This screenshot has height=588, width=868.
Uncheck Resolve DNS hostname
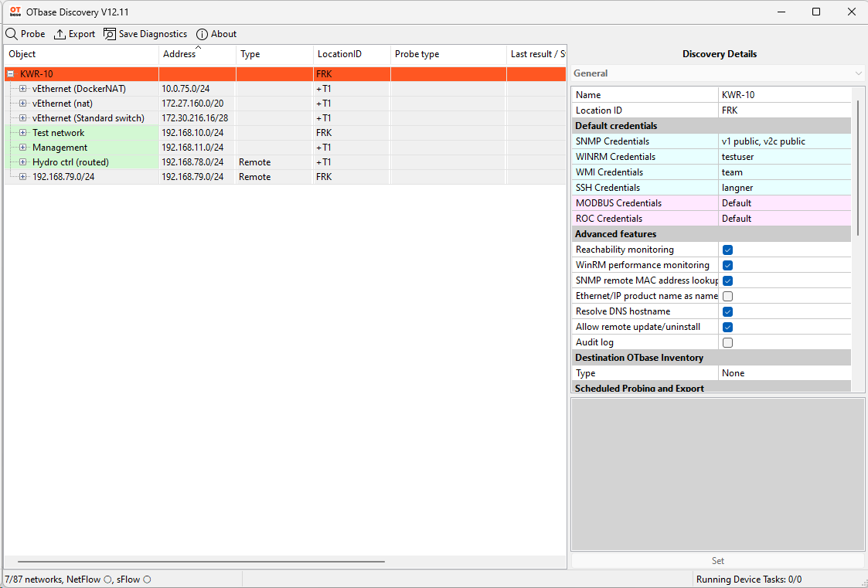pos(727,311)
